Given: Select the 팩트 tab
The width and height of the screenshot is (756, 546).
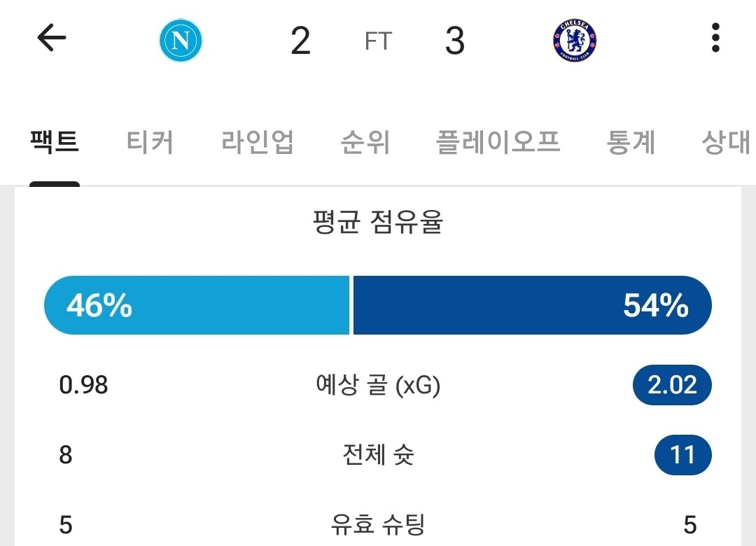Looking at the screenshot, I should tap(55, 142).
